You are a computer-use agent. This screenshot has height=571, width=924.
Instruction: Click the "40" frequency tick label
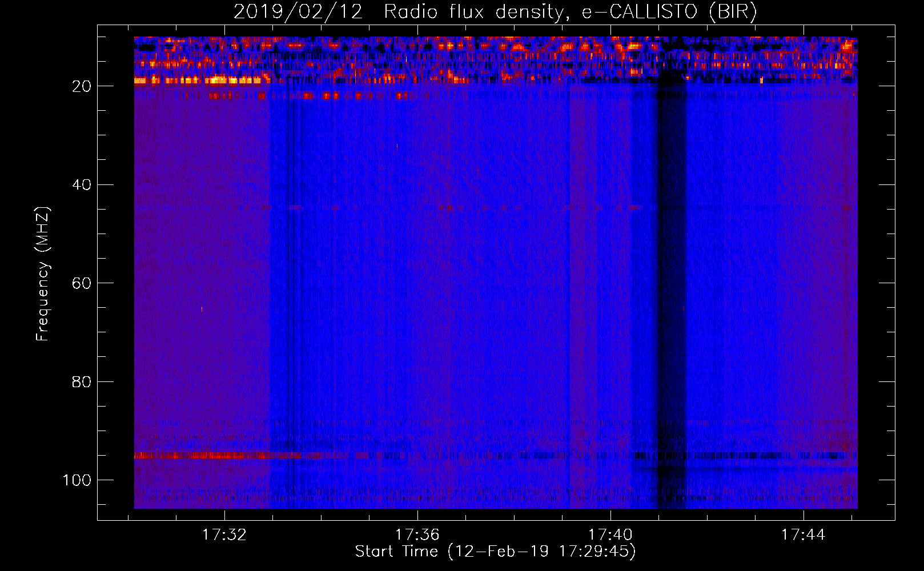coord(82,184)
